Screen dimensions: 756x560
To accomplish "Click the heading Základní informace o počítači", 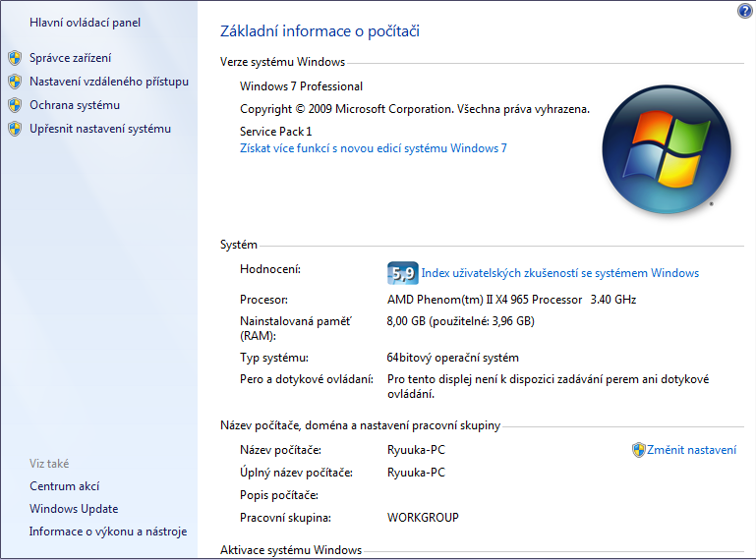I will tap(320, 31).
